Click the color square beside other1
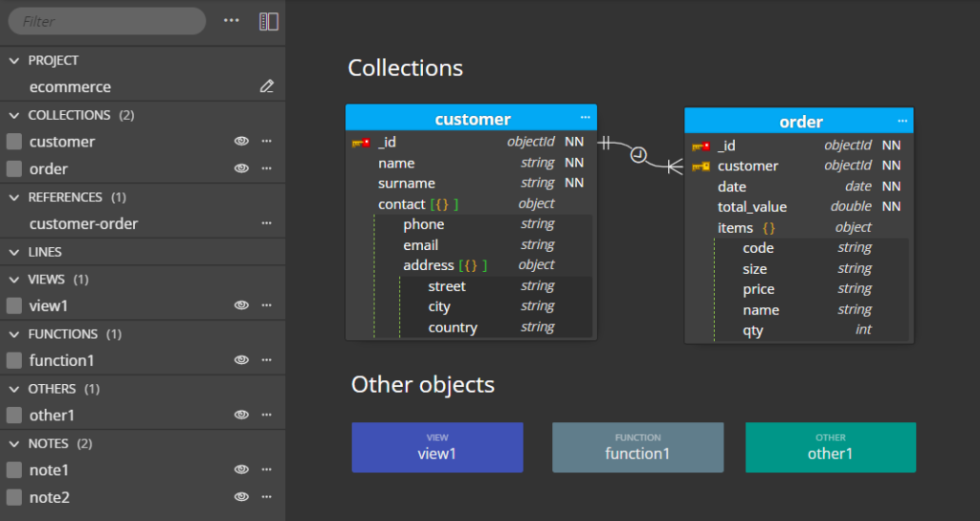This screenshot has height=521, width=980. click(x=14, y=416)
